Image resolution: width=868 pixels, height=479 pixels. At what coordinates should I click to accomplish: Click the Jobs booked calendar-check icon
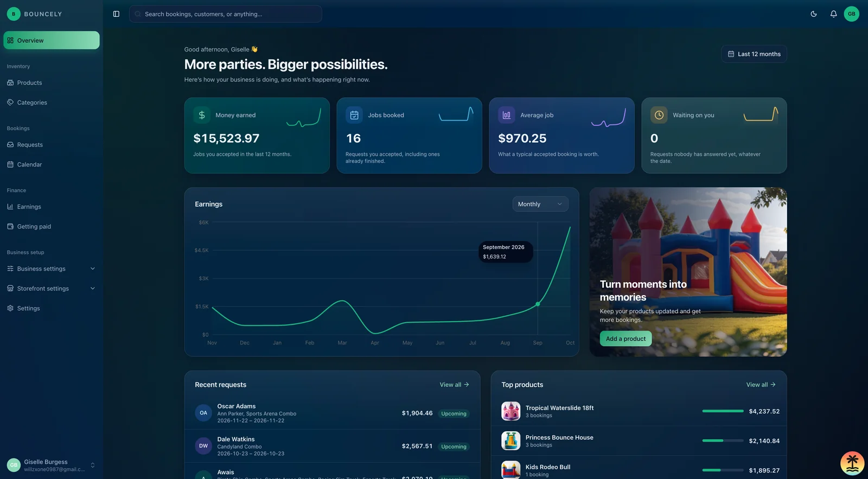pyautogui.click(x=354, y=115)
